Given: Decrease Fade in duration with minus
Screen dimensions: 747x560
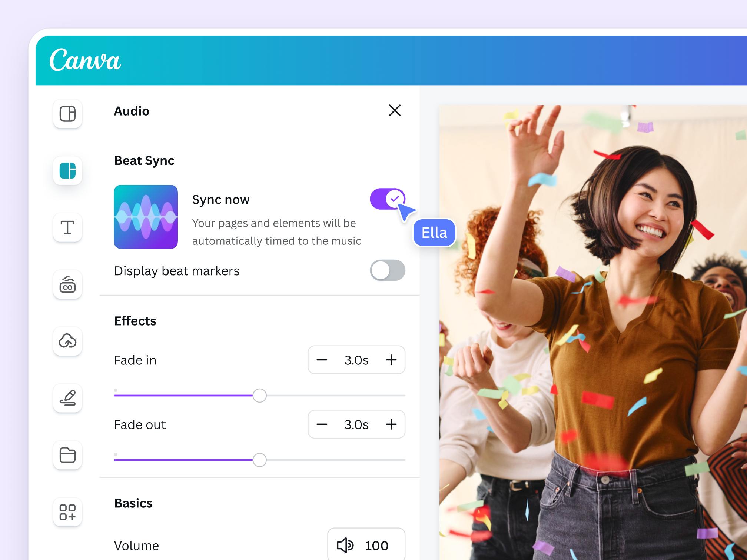Looking at the screenshot, I should [322, 360].
